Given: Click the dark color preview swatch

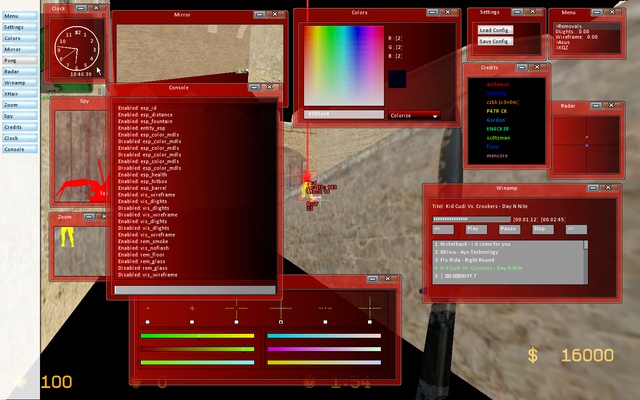Looking at the screenshot, I should click(397, 79).
